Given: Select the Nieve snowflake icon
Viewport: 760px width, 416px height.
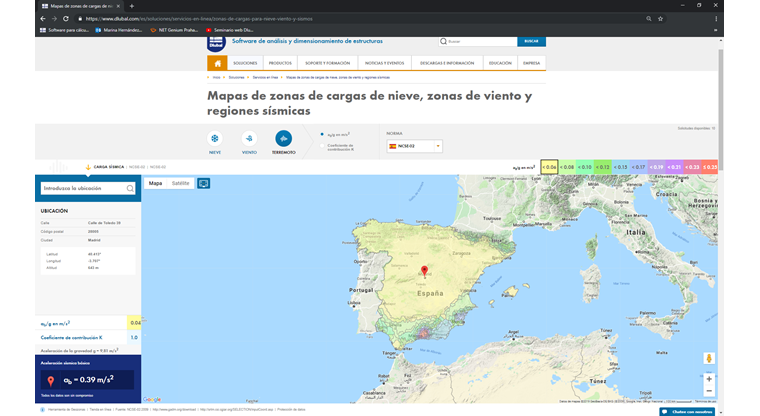Looking at the screenshot, I should (215, 139).
